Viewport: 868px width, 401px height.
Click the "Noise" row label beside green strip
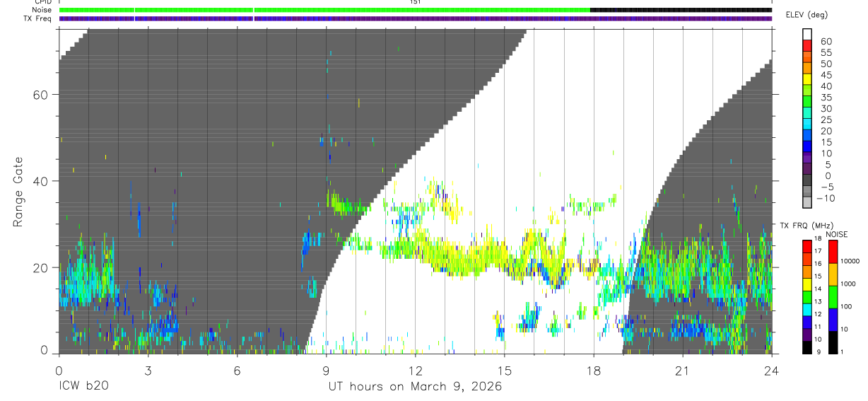[42, 10]
